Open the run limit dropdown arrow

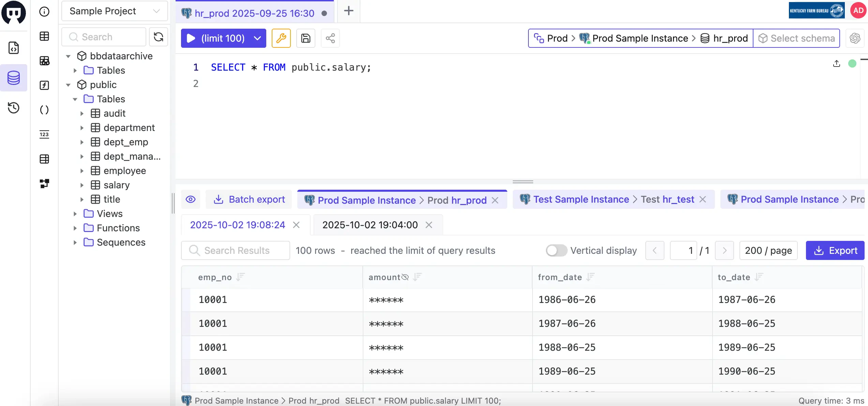pos(257,38)
